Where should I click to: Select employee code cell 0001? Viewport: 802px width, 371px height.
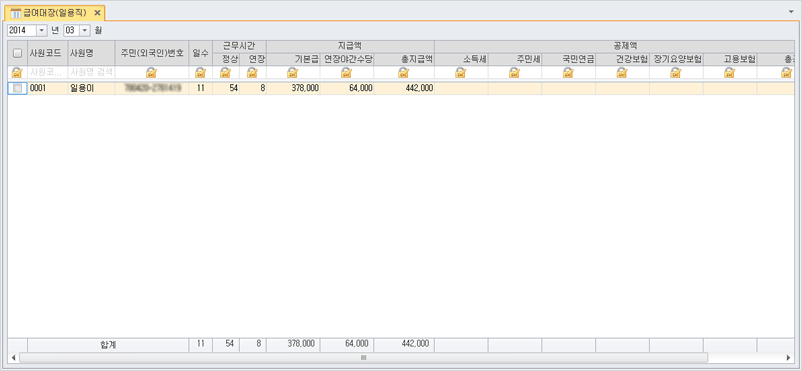48,88
